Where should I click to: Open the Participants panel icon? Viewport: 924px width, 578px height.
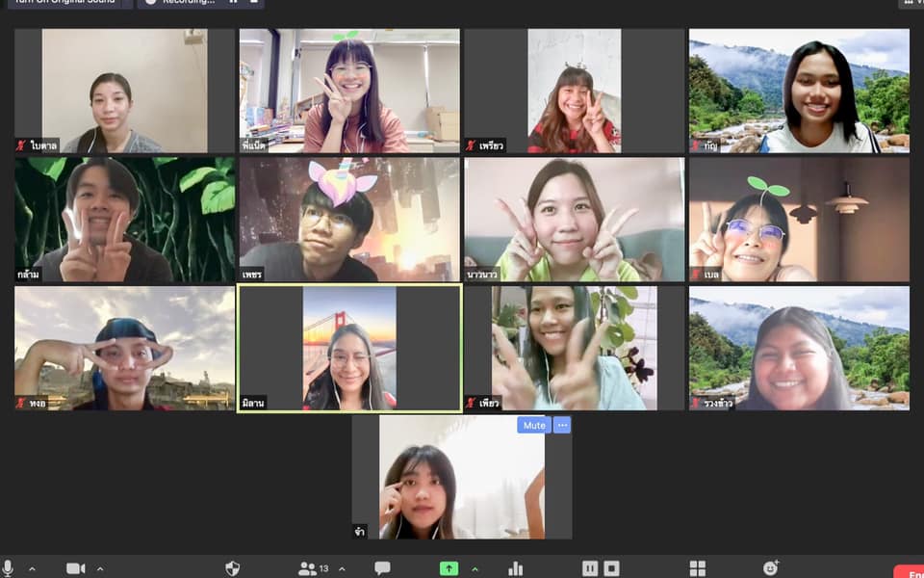point(309,568)
